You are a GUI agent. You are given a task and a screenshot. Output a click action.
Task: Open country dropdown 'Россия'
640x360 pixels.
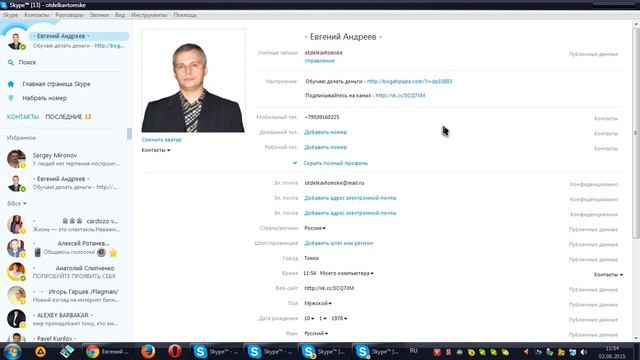[315, 228]
